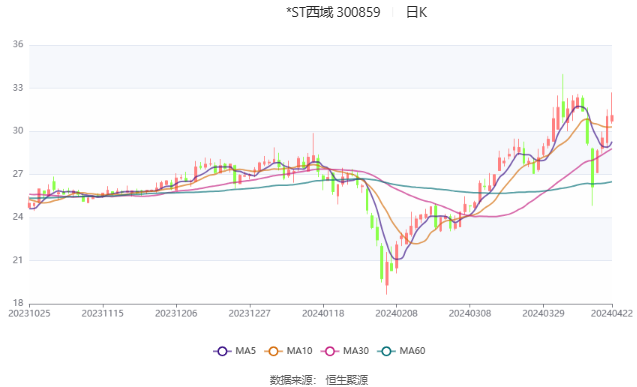Click the 20240308 x-axis date label
This screenshot has height=387, width=637.
pos(470,313)
